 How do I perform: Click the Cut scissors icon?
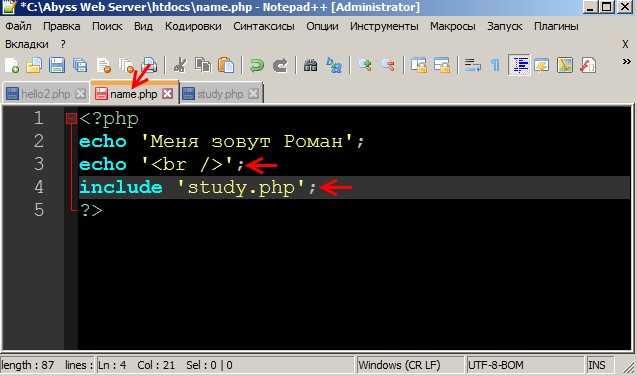click(180, 65)
